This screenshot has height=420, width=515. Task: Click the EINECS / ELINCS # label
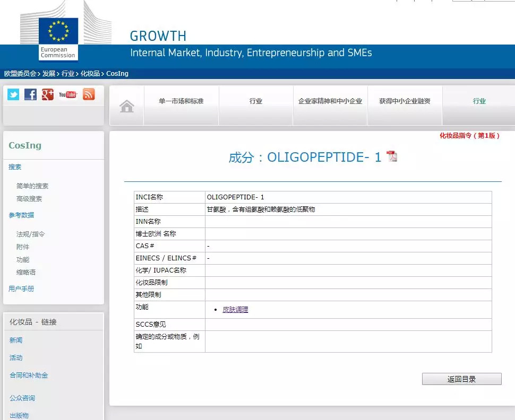click(x=166, y=258)
